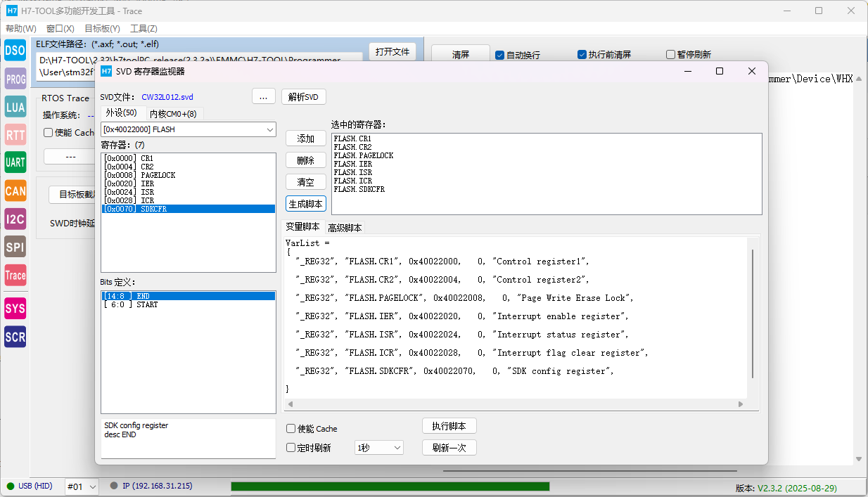868x497 pixels.
Task: Select the LUA sidebar icon
Action: click(x=15, y=107)
